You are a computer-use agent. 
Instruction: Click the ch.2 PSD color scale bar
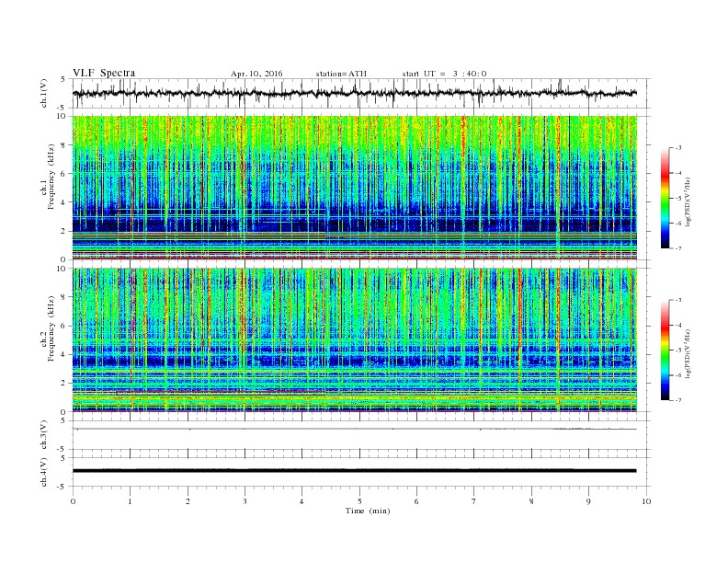[x=665, y=350]
